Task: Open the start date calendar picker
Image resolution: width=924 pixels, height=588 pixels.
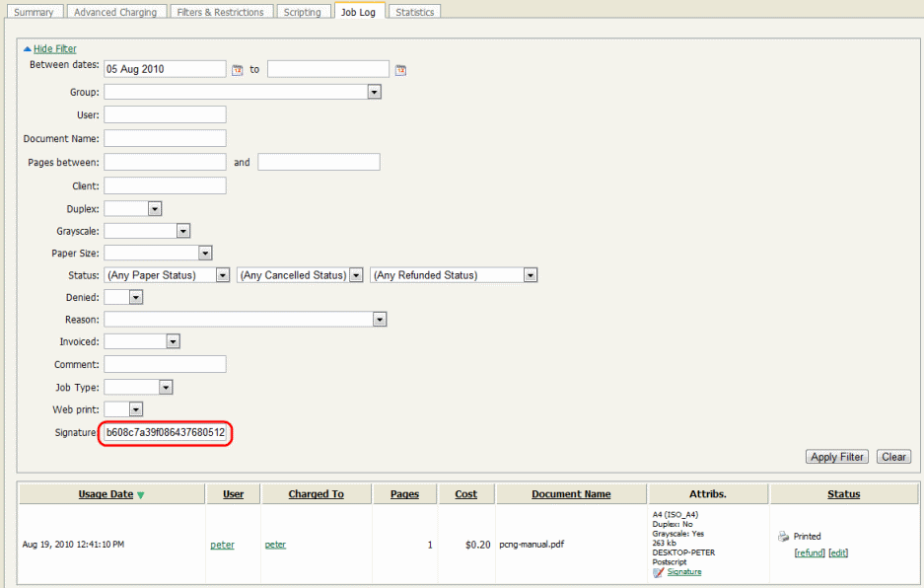Action: [x=237, y=70]
